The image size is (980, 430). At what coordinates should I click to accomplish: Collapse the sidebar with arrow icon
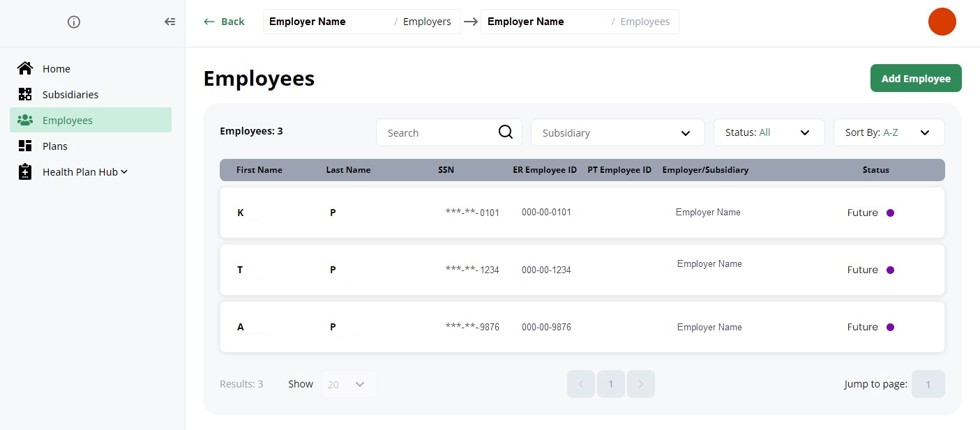tap(169, 22)
